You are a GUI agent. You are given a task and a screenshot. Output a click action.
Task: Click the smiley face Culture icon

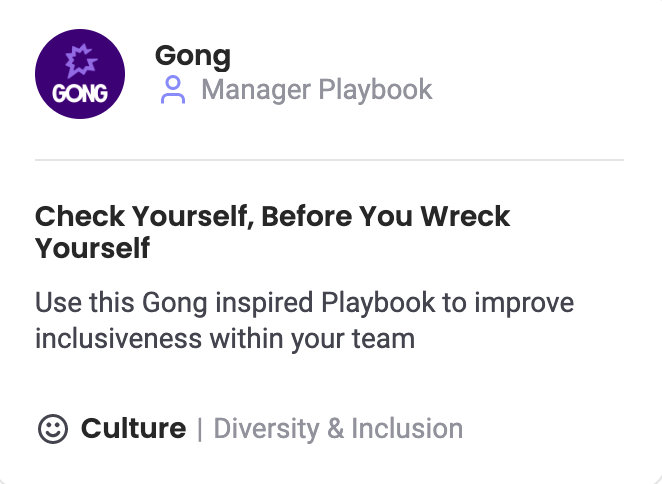(x=52, y=429)
